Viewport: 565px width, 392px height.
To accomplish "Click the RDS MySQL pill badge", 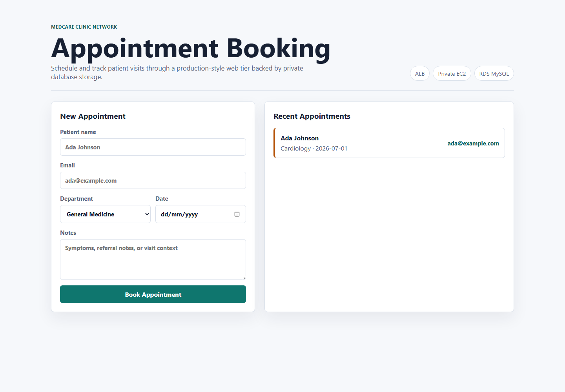I will point(494,74).
